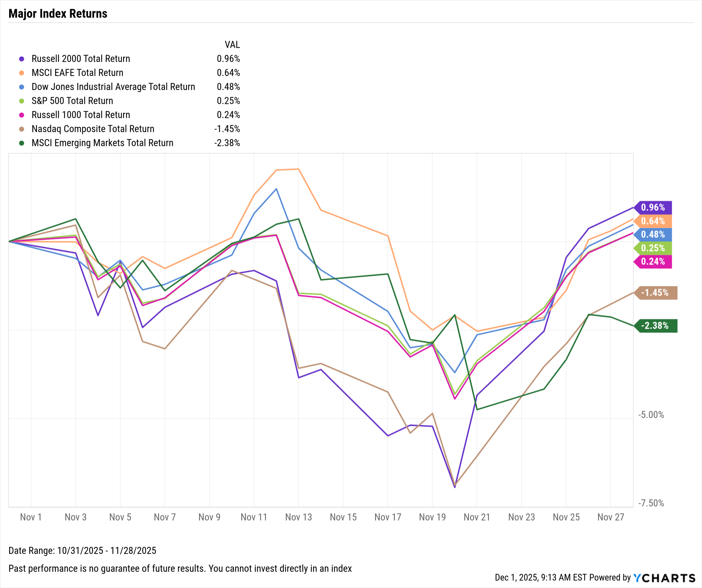Click the Nov 13 x-axis label

tap(298, 517)
